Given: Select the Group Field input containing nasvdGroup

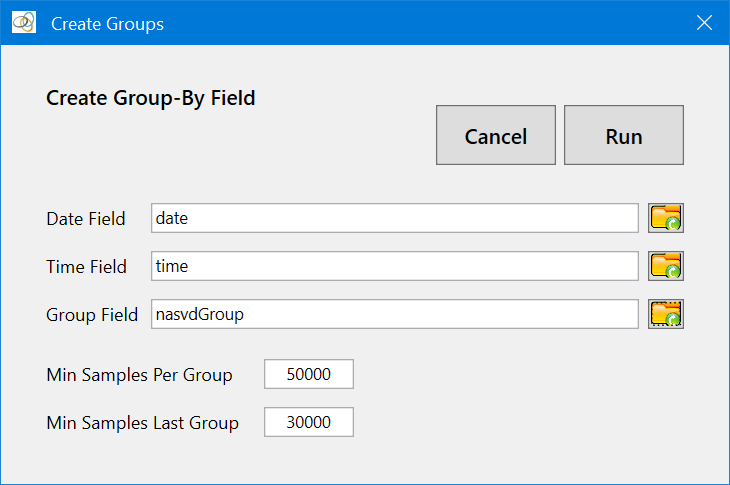Looking at the screenshot, I should tap(394, 314).
